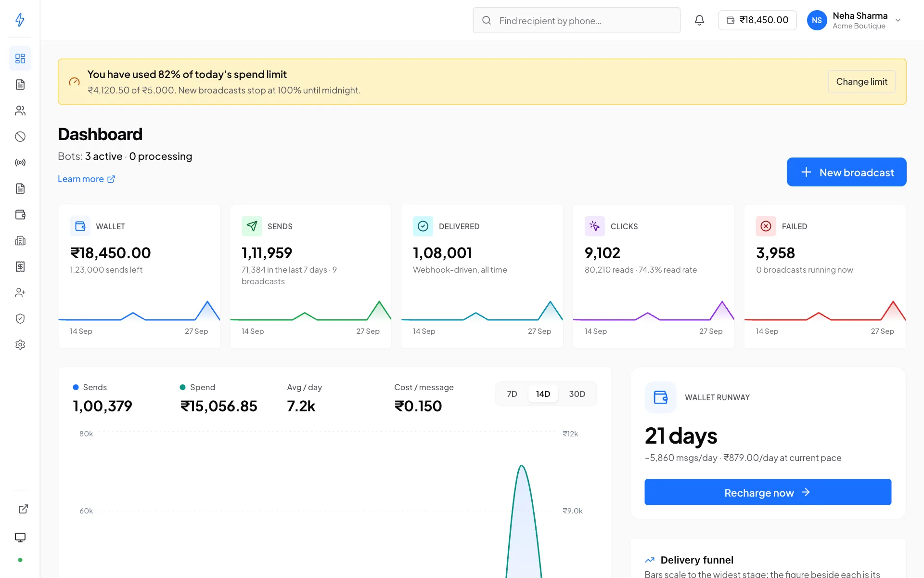Open the broadcast signal icon in sidebar
The image size is (924, 578).
(20, 163)
